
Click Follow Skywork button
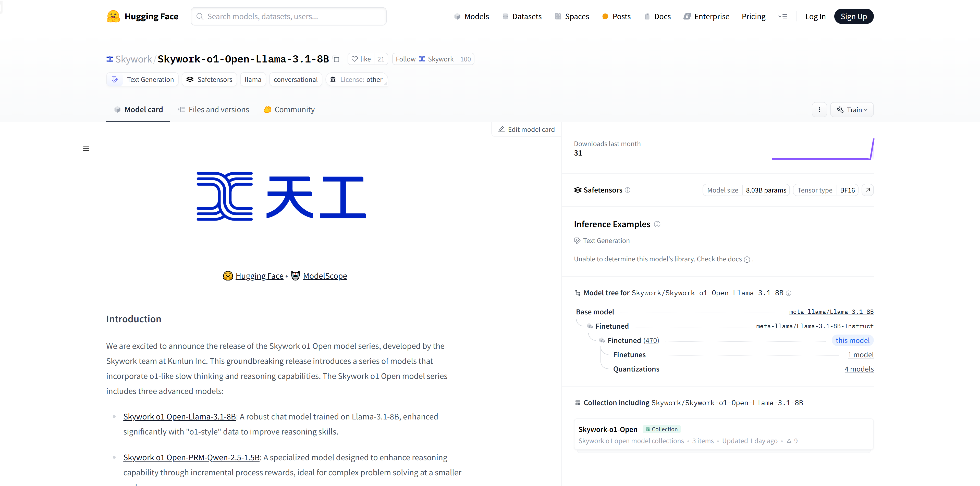(x=425, y=59)
